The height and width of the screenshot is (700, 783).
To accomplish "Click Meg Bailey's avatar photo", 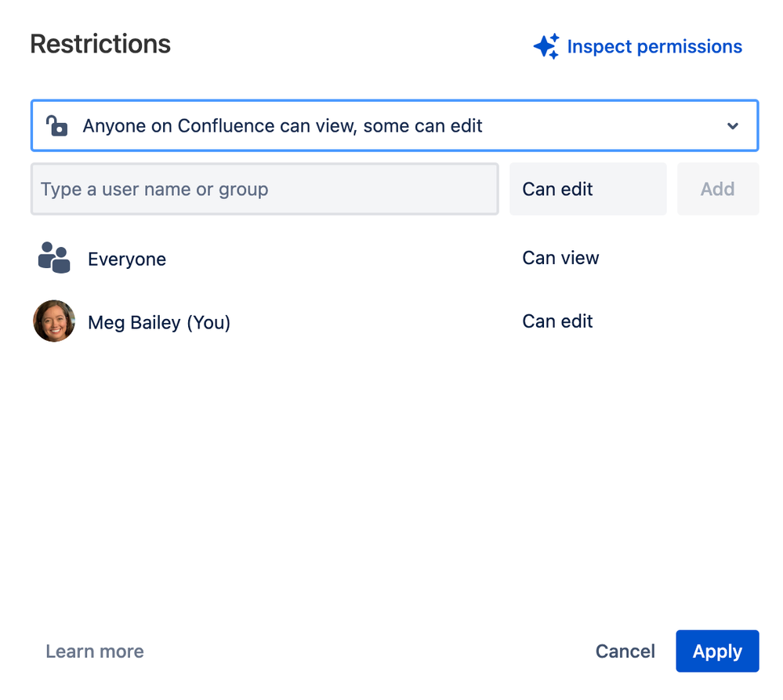I will 54,321.
